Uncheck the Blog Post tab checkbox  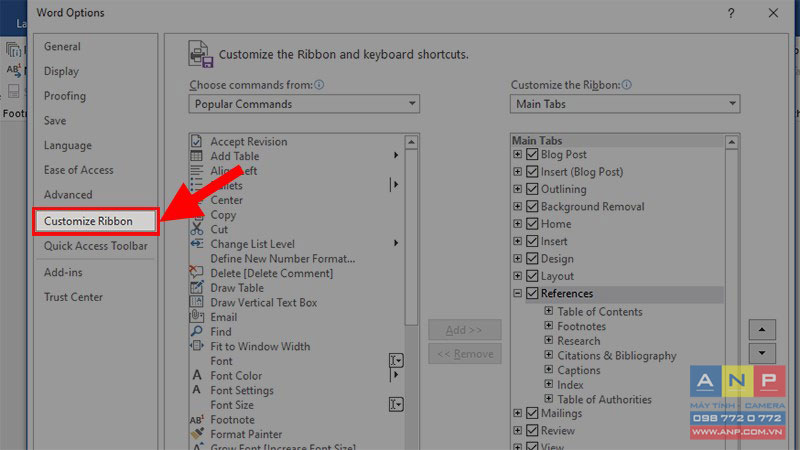coord(532,154)
